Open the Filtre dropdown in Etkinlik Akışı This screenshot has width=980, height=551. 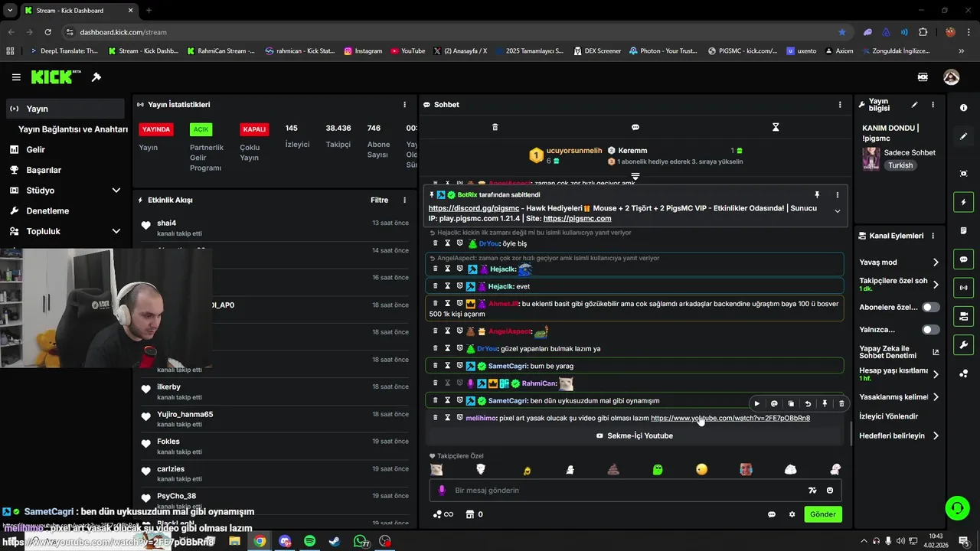click(x=379, y=201)
